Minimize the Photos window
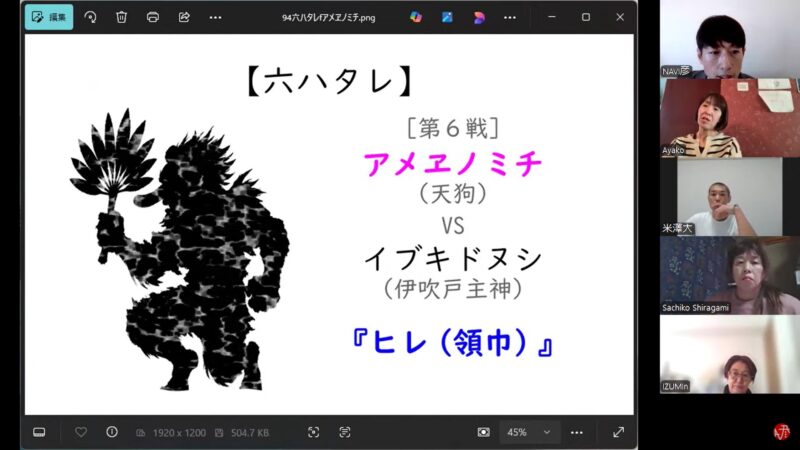This screenshot has width=800, height=450. (x=552, y=17)
